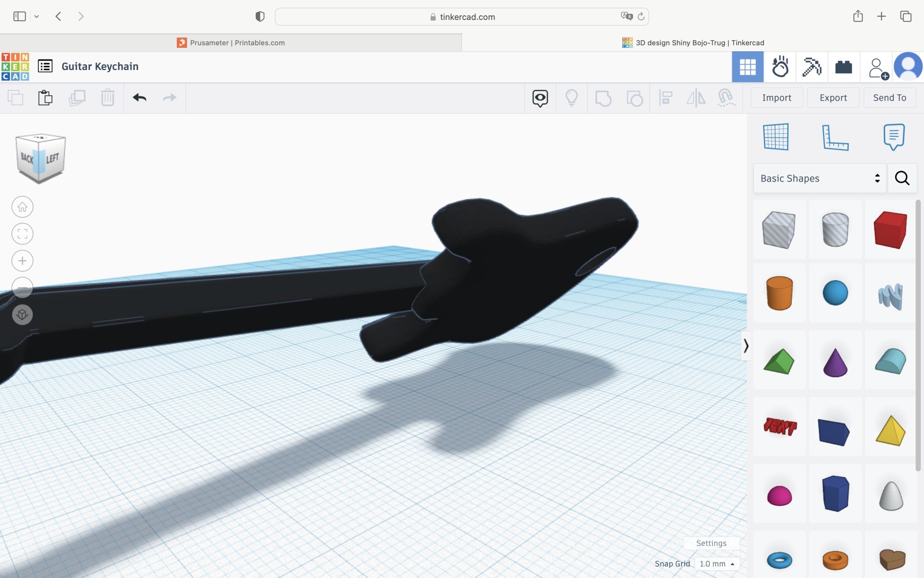Select the Mirror tool

pos(696,98)
